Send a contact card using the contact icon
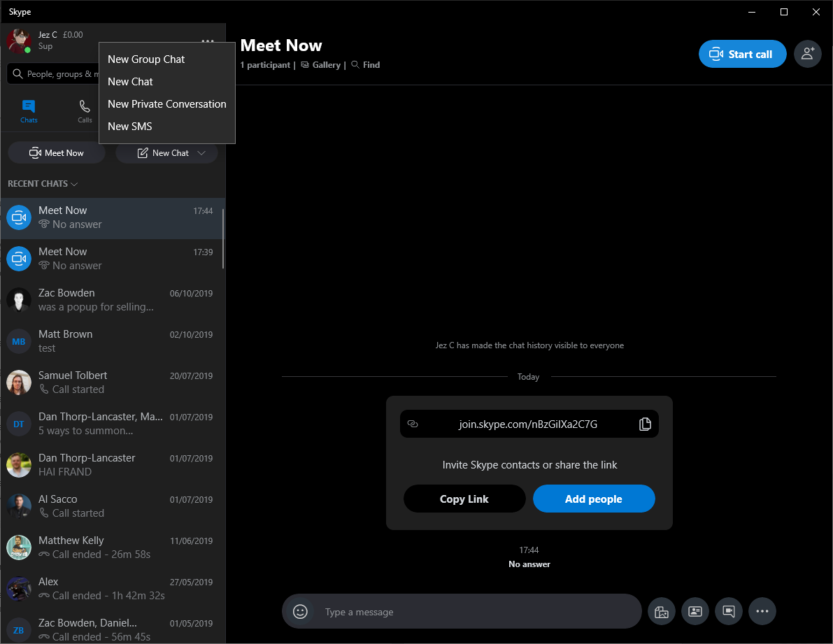 click(x=695, y=611)
